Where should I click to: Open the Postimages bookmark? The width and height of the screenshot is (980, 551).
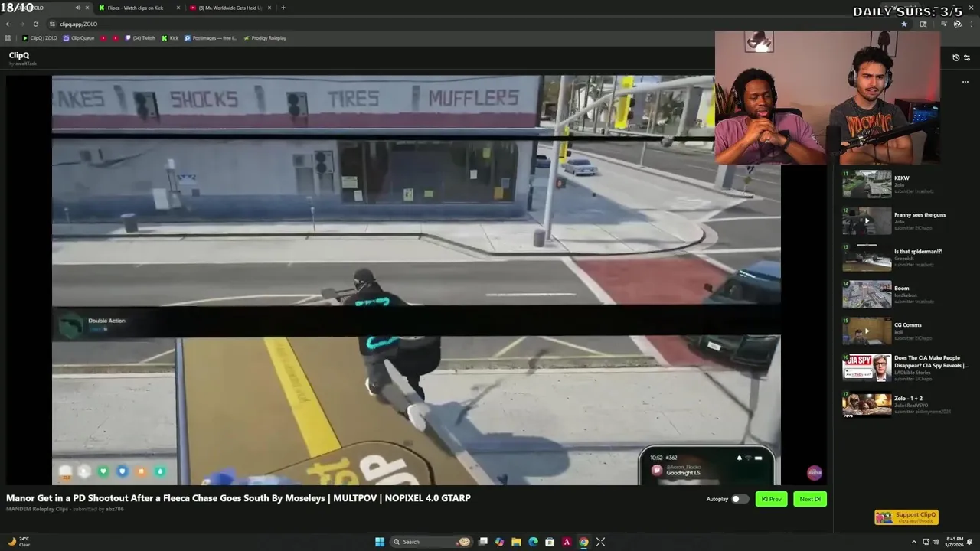tap(211, 38)
